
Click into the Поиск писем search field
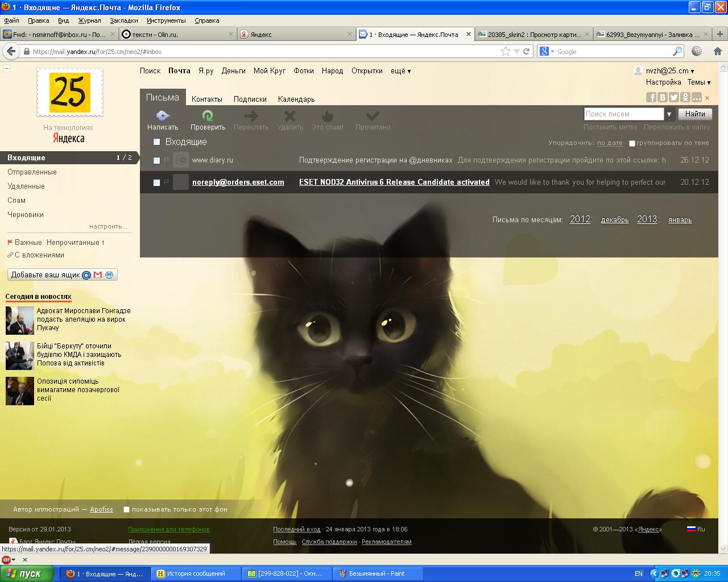624,114
